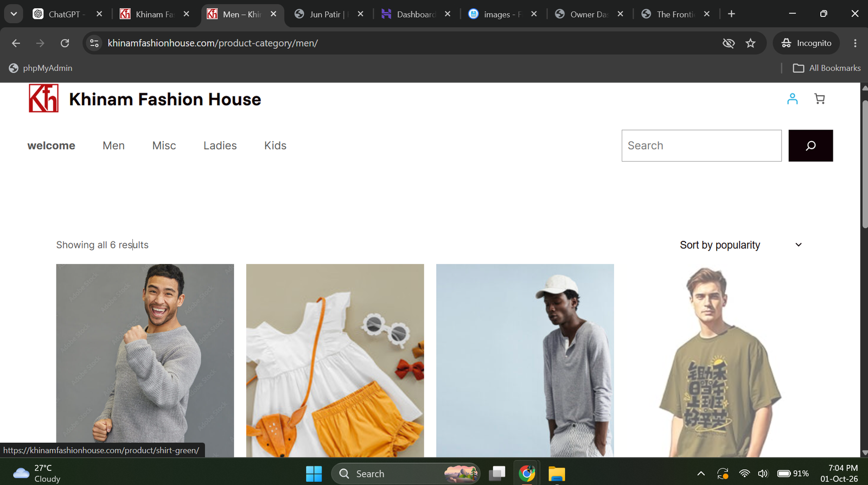The image size is (868, 485).
Task: Click the Windows Start button
Action: pyautogui.click(x=314, y=474)
